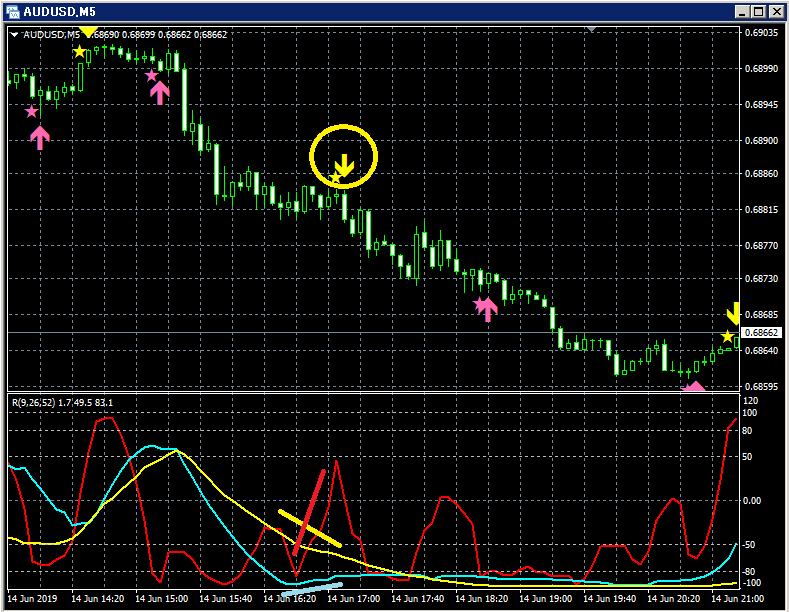The width and height of the screenshot is (789, 612).
Task: Click the yellow star beside current price 0.68662
Action: (x=727, y=337)
